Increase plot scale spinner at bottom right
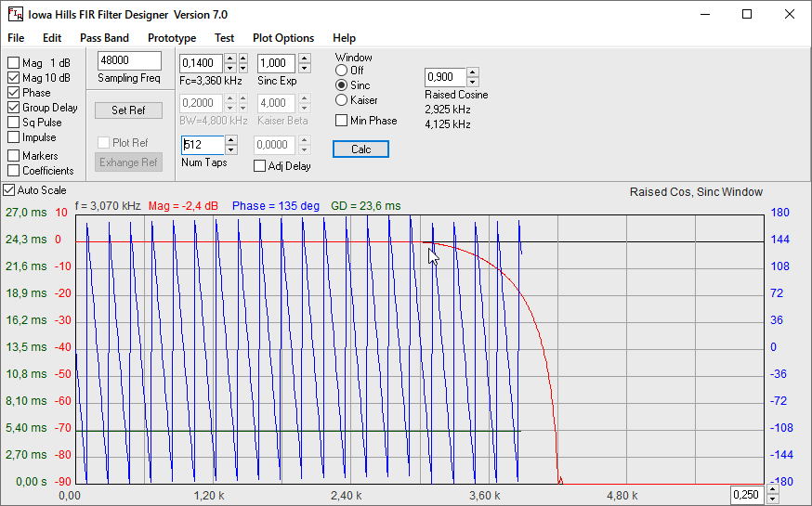The width and height of the screenshot is (812, 506). pyautogui.click(x=772, y=490)
